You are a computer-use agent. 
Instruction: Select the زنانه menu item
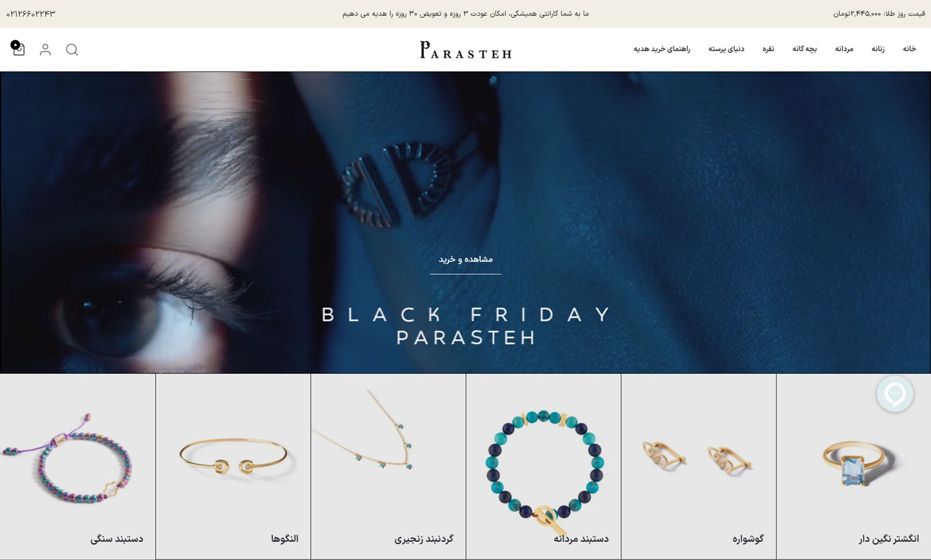pyautogui.click(x=878, y=49)
